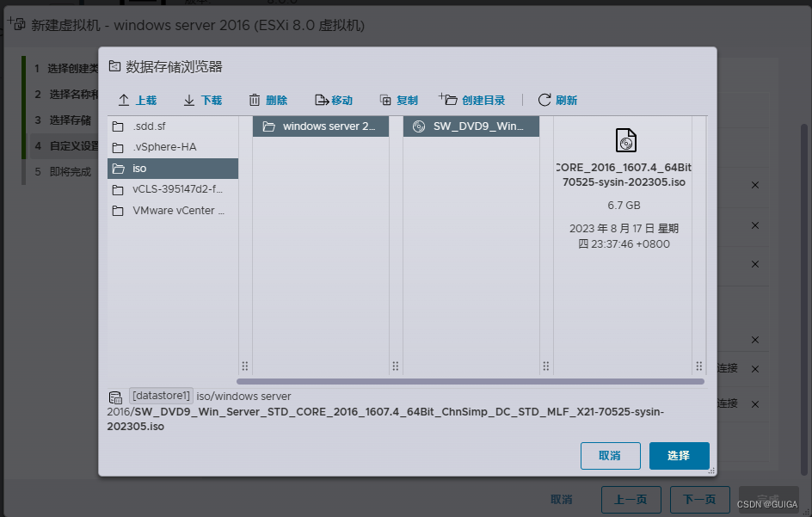Image resolution: width=812 pixels, height=517 pixels.
Task: Click the Delete (删除) label
Action: pyautogui.click(x=276, y=101)
